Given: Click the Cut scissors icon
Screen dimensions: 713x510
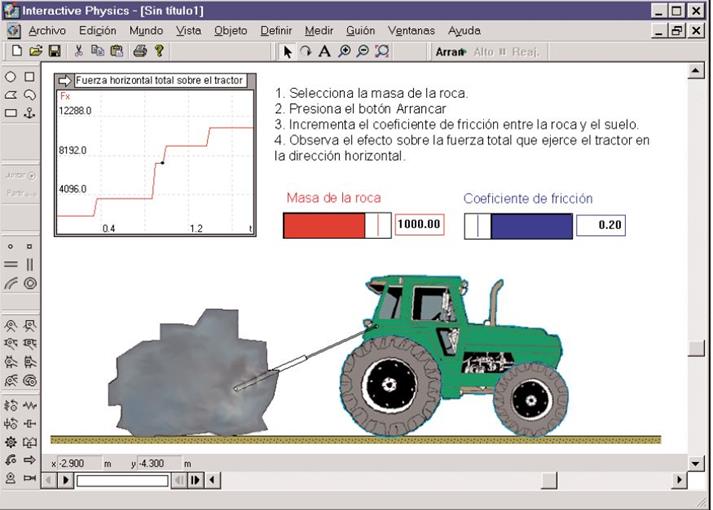Looking at the screenshot, I should (79, 51).
